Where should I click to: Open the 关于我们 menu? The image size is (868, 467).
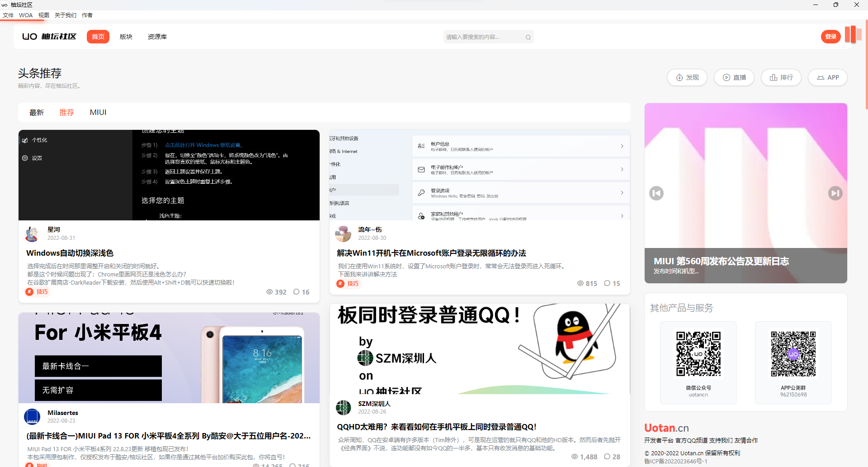(x=66, y=15)
